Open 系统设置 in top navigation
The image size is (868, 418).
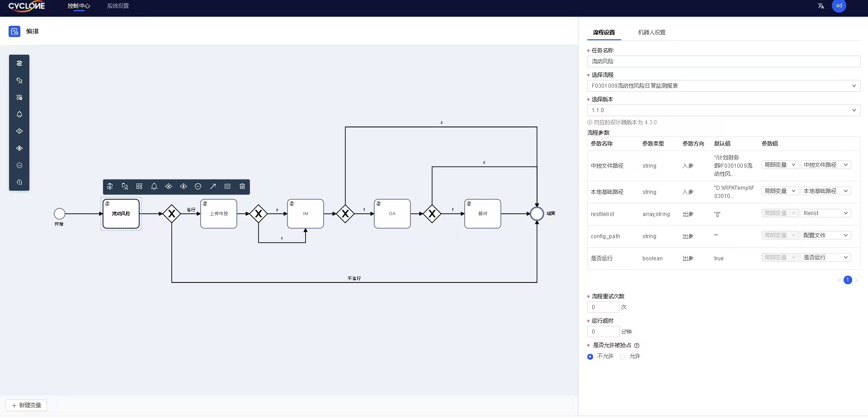[x=118, y=6]
